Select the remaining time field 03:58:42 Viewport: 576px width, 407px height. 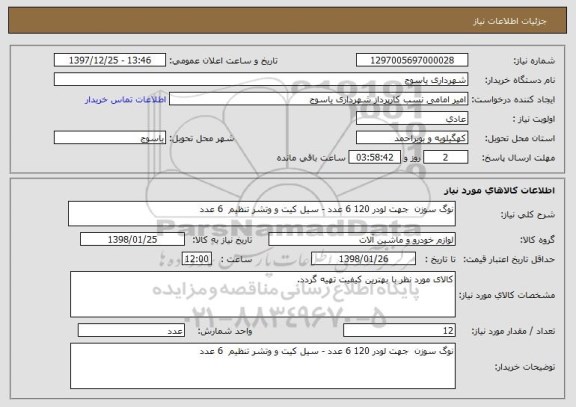click(374, 157)
